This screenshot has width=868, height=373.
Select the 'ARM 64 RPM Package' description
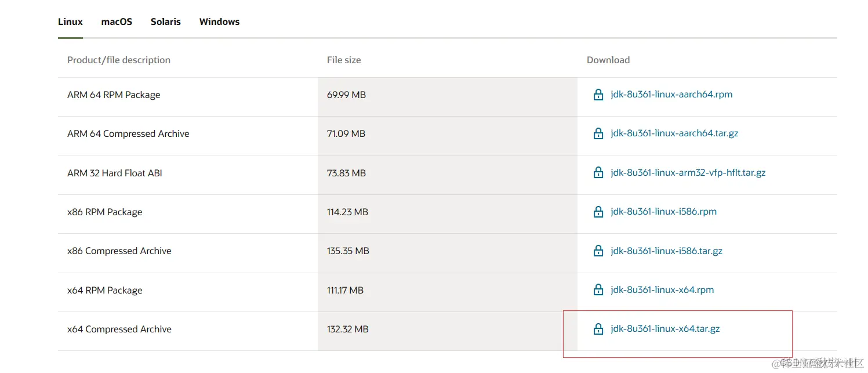coord(114,95)
